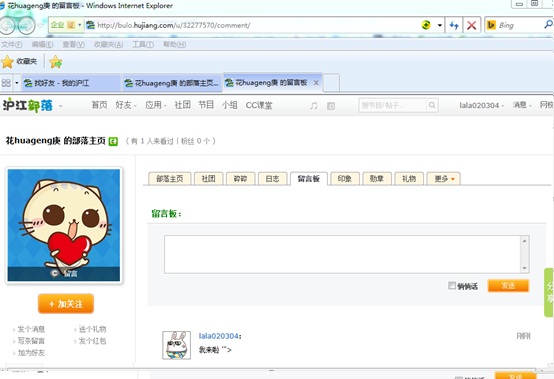Screen dimensions: 554x379
Task: Click the text area scroll up arrow
Action: (x=525, y=241)
